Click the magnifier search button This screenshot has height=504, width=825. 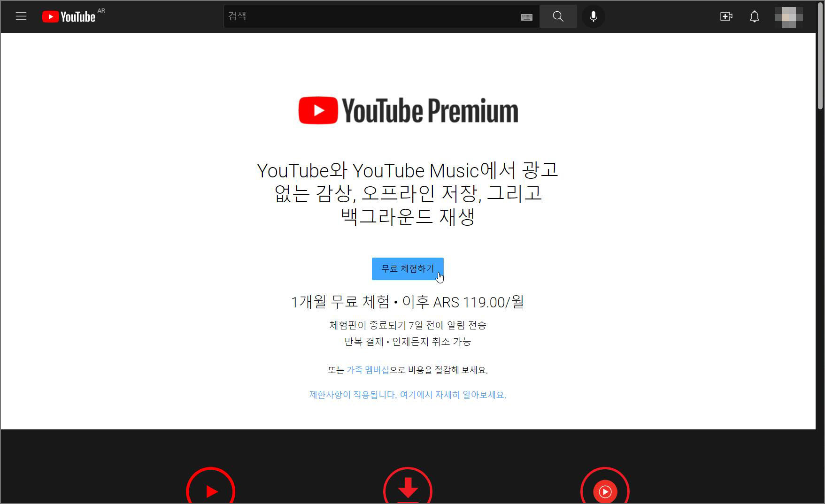click(x=558, y=16)
